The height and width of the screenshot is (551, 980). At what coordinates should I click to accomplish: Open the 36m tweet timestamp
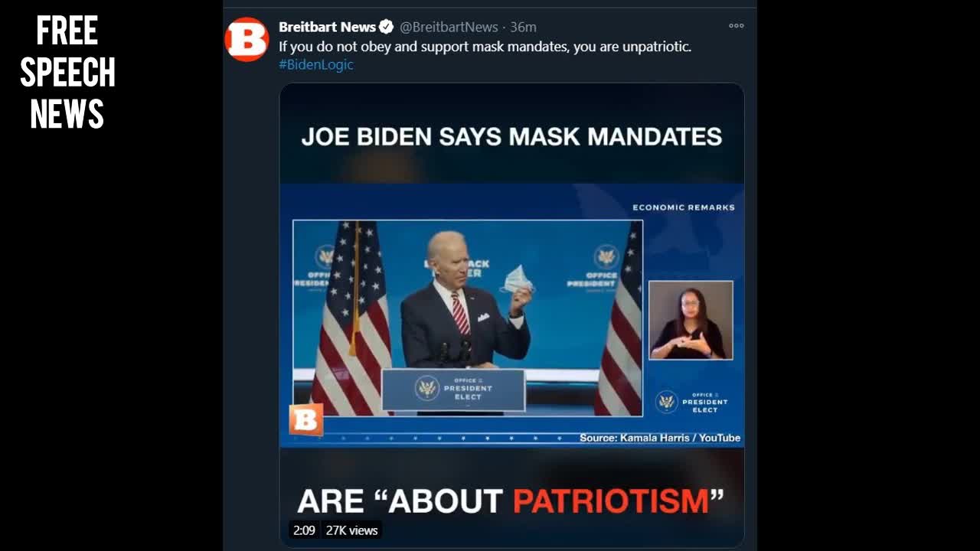523,27
